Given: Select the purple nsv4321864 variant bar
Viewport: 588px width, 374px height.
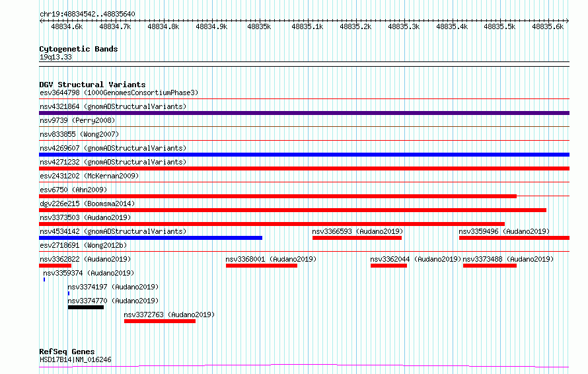Looking at the screenshot, I should (x=304, y=113).
